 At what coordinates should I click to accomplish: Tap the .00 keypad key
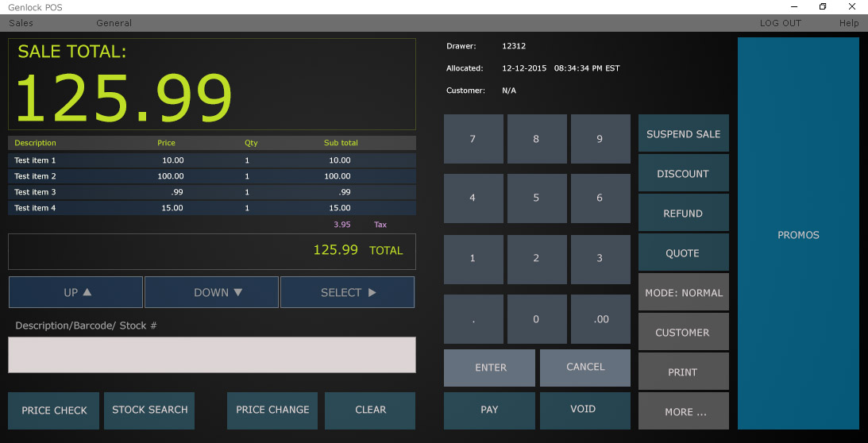600,319
